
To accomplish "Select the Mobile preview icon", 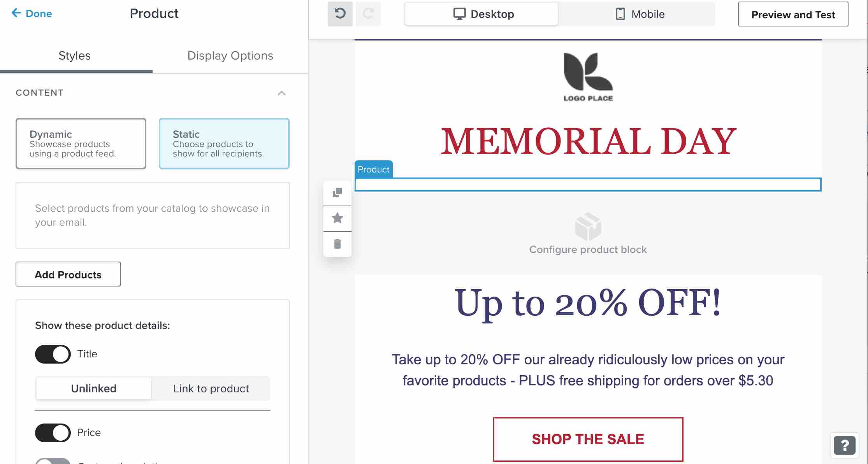I will [x=619, y=14].
